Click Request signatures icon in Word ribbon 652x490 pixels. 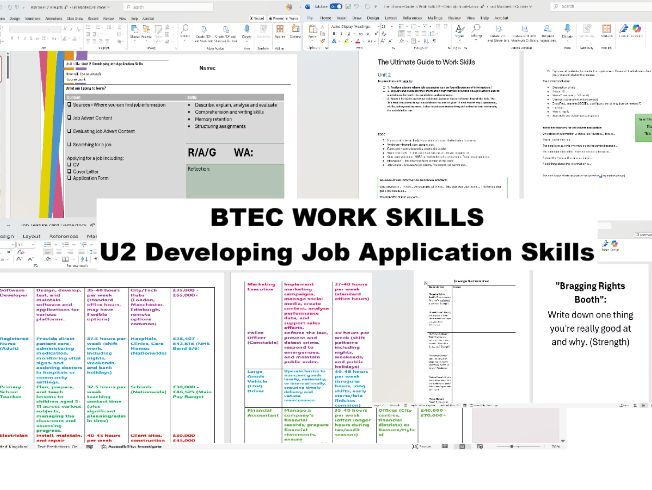click(548, 33)
